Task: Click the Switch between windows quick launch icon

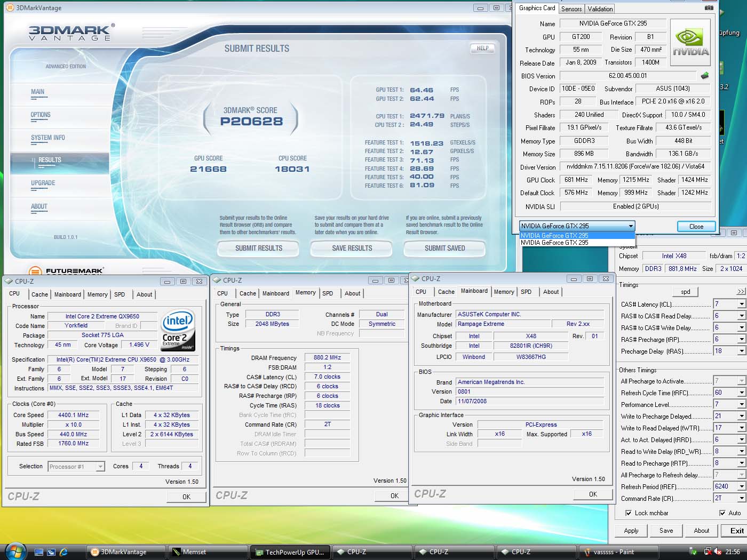Action: tap(51, 552)
